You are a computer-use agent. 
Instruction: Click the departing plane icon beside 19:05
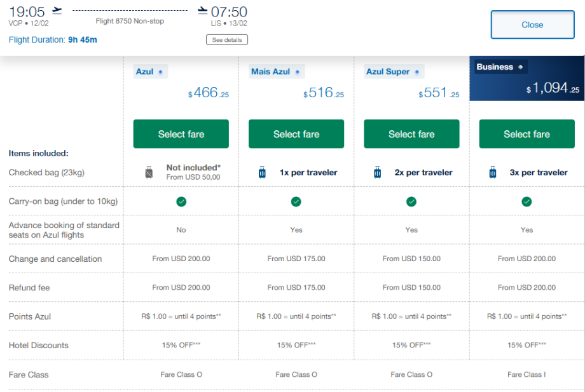57,10
